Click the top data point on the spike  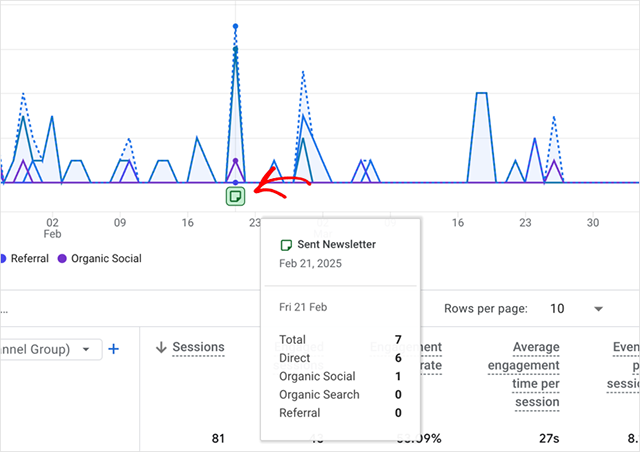point(236,26)
